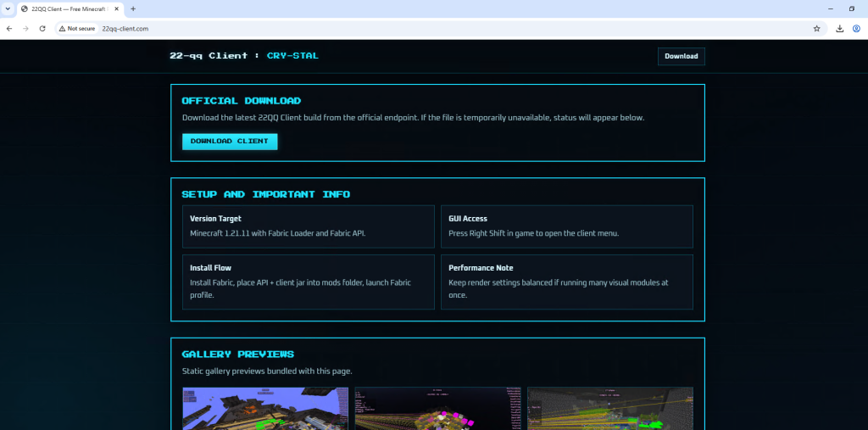Viewport: 868px width, 430px height.
Task: Select the Install Flow card title
Action: pos(210,268)
